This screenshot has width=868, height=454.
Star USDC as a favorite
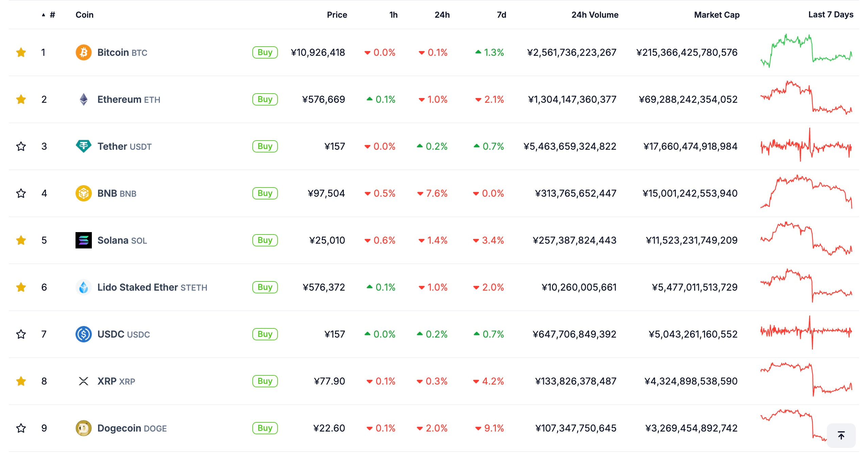(21, 334)
